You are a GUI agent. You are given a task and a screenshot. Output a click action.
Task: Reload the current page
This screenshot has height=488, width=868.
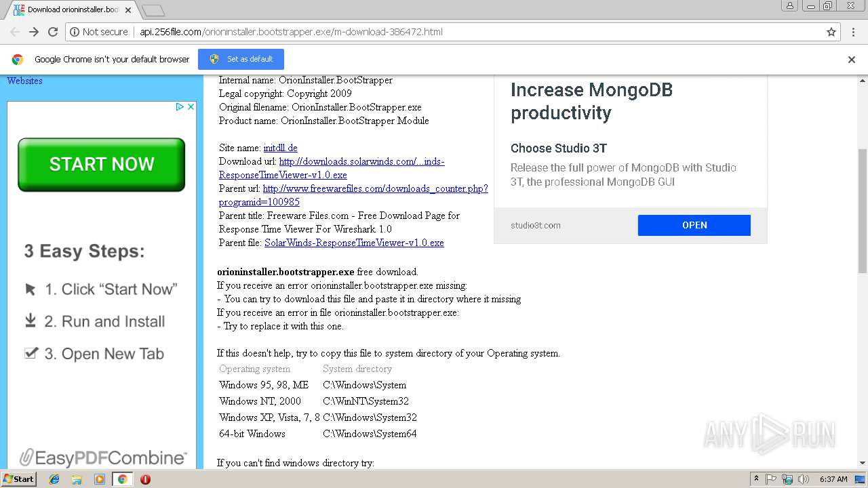53,32
